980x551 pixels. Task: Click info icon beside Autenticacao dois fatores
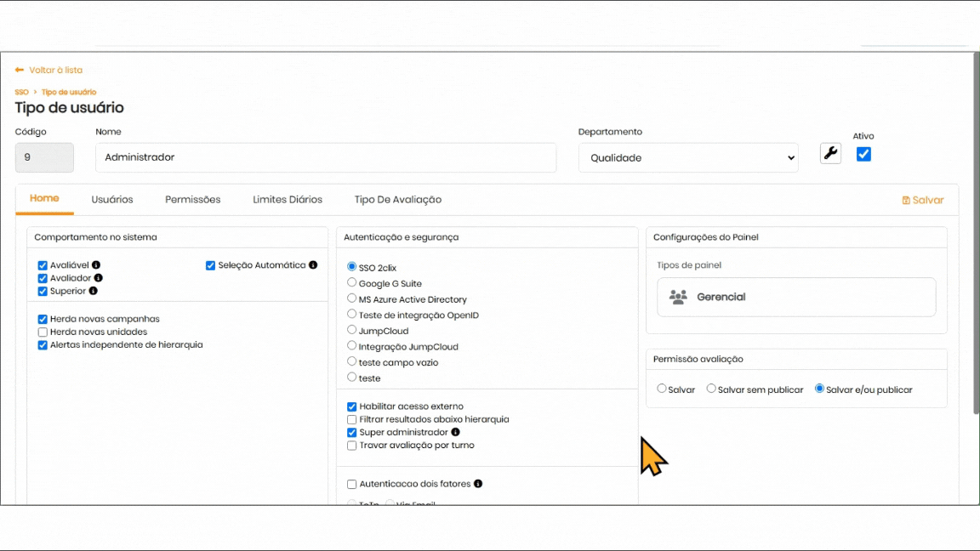tap(478, 484)
